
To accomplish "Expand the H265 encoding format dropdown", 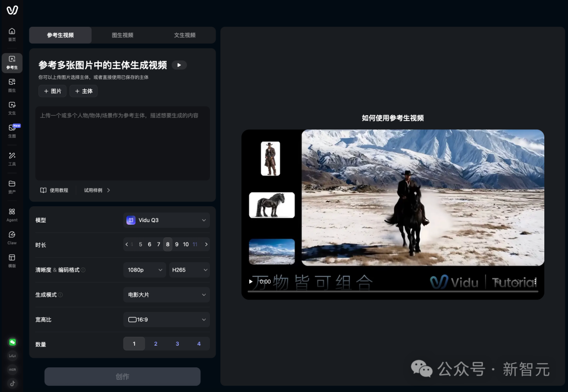I will pos(189,269).
